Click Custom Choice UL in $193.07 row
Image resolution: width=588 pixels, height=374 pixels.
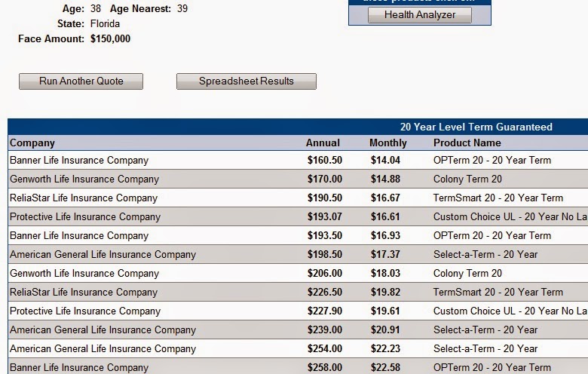pyautogui.click(x=510, y=217)
